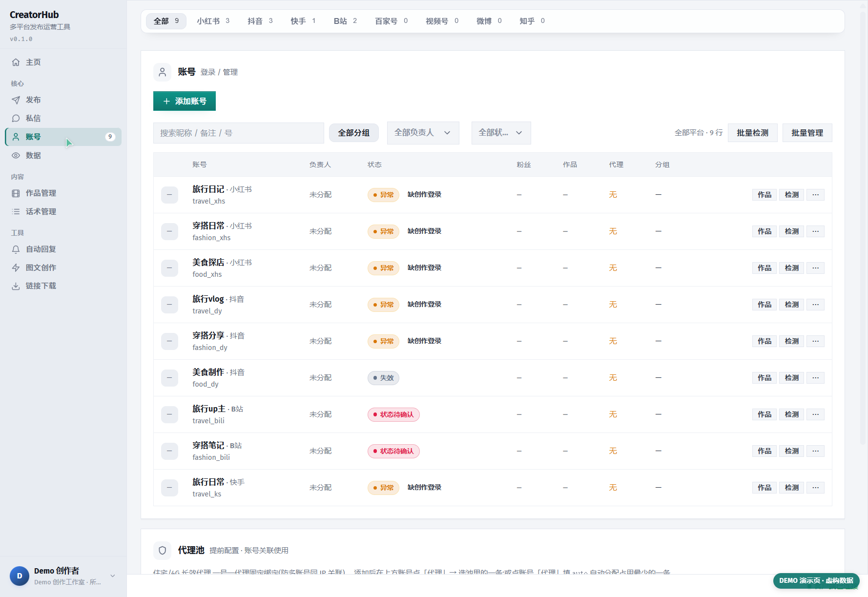This screenshot has width=868, height=597.
Task: Click the 链接下载 download icon
Action: click(x=16, y=286)
